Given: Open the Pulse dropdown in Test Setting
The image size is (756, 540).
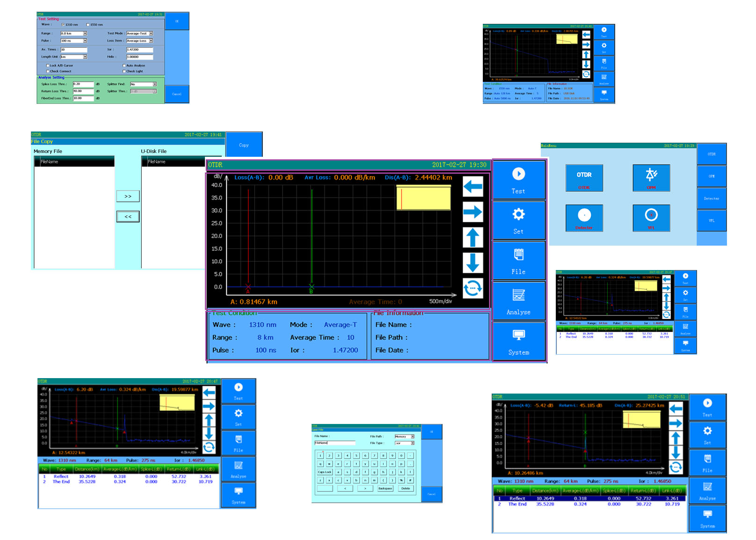Looking at the screenshot, I should pyautogui.click(x=85, y=41).
